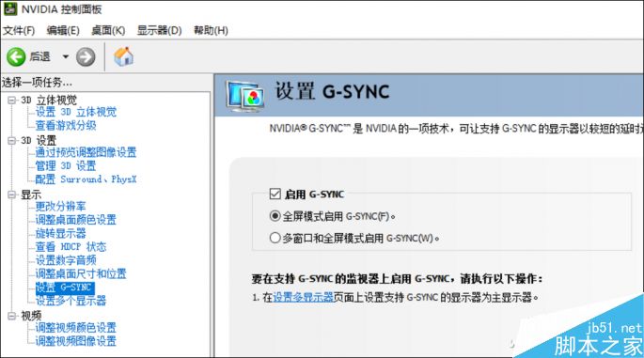Image resolution: width=644 pixels, height=358 pixels.
Task: Open 查看游戏分级 task
Action: coord(66,125)
